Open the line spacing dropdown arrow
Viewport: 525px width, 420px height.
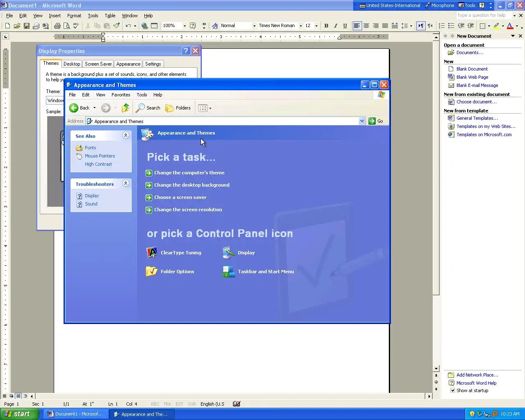(411, 26)
